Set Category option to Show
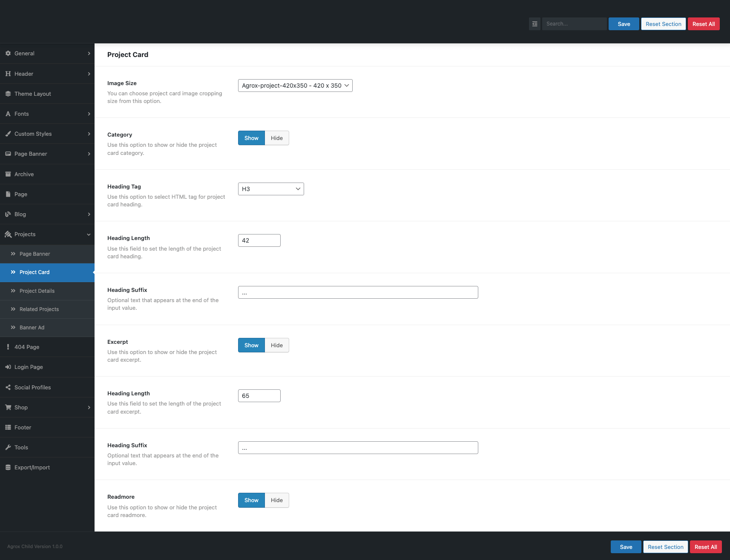 click(x=251, y=138)
